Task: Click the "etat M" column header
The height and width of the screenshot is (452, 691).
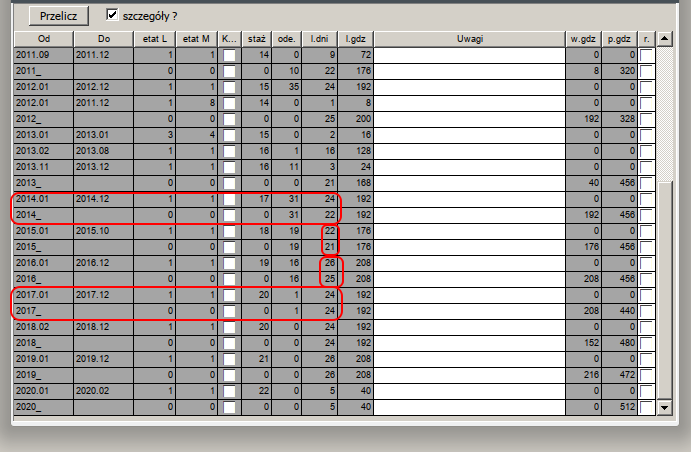Action: 196,39
